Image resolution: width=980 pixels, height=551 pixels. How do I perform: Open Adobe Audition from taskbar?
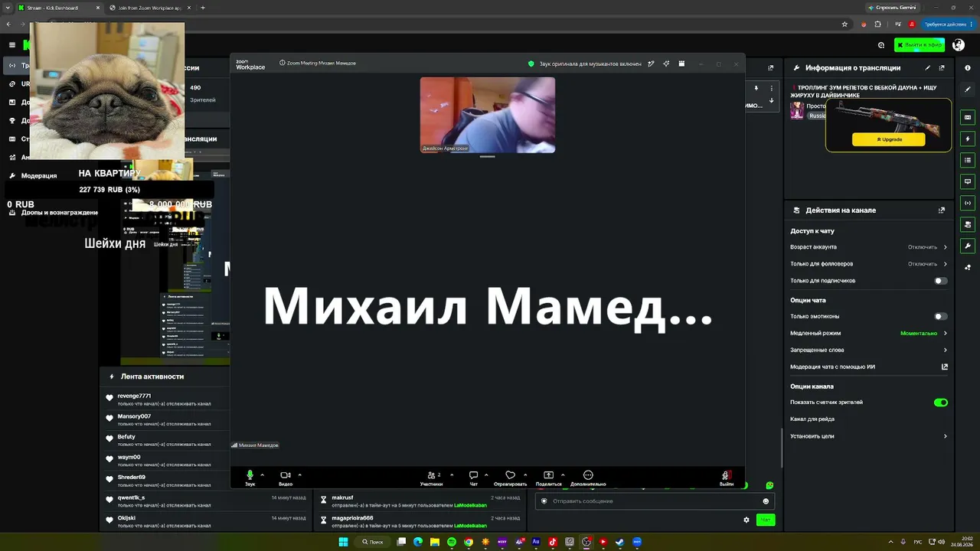(536, 542)
